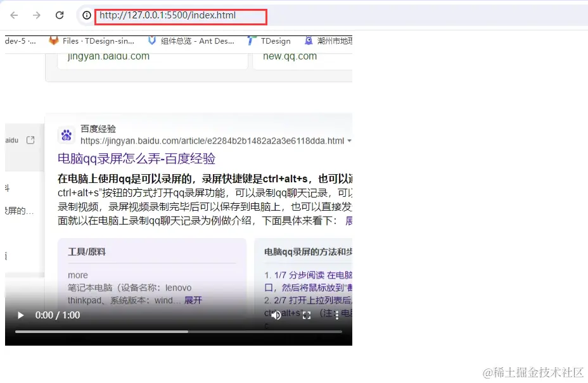Open the dev-5 bookmark

click(x=20, y=41)
